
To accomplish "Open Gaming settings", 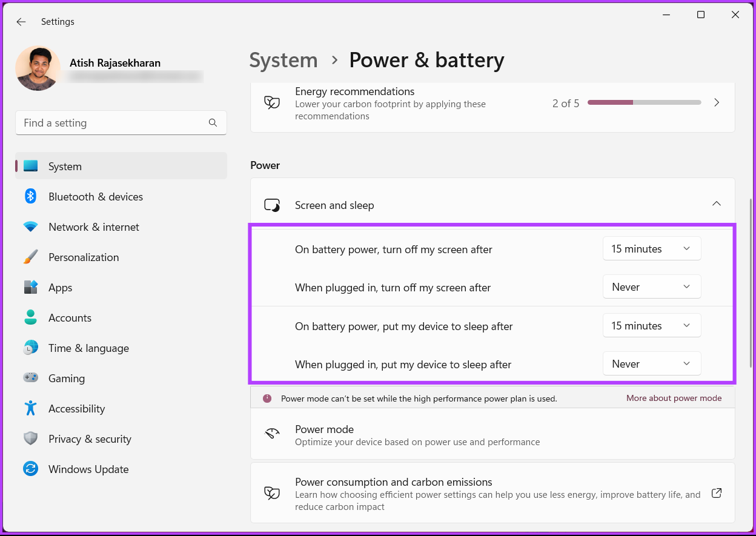I will [x=121, y=379].
